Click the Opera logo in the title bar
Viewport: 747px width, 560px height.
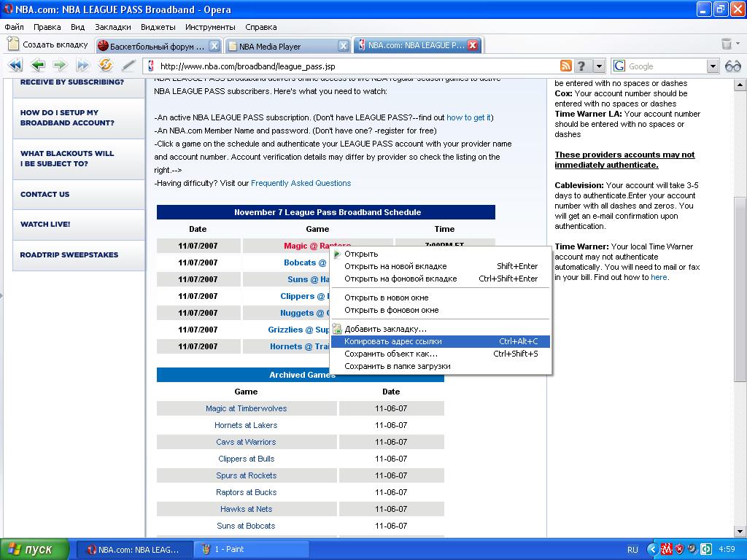pos(9,9)
